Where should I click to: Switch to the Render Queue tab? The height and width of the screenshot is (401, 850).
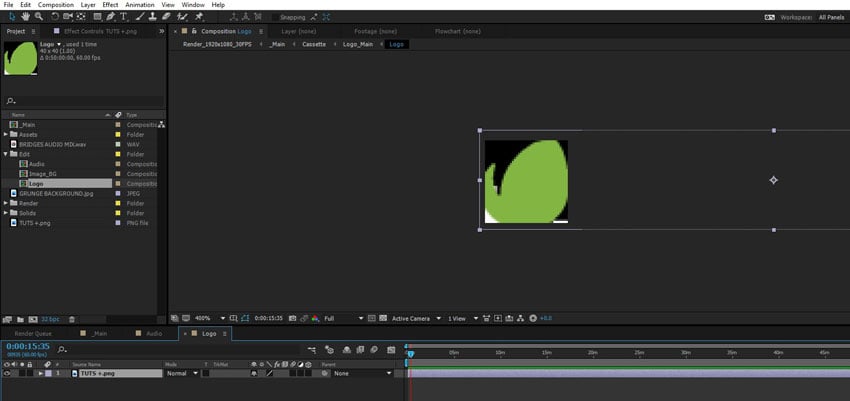click(33, 334)
